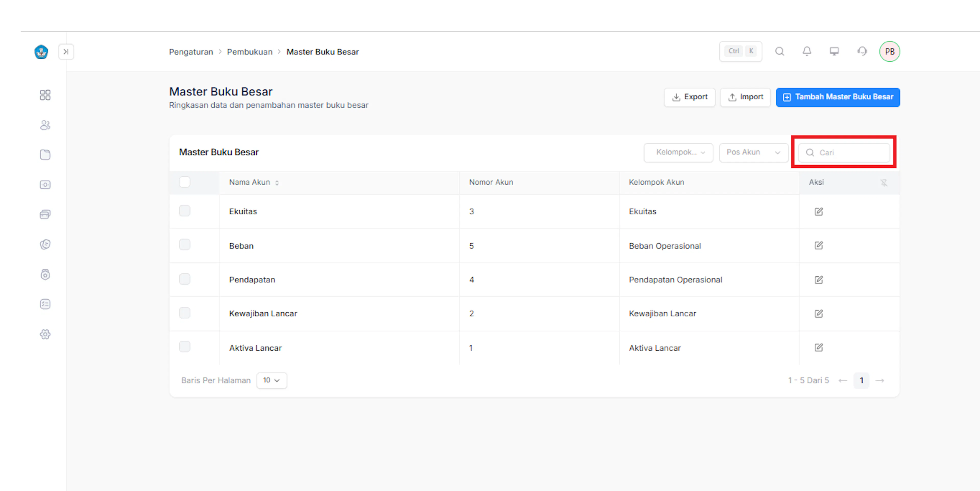This screenshot has height=491, width=980.
Task: Click the Ekuitas name cell
Action: click(243, 211)
